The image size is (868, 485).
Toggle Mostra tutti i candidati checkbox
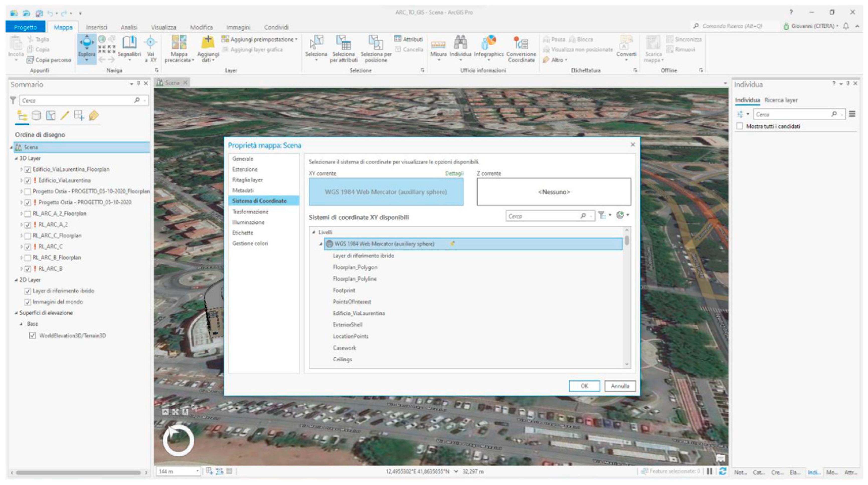tap(740, 126)
